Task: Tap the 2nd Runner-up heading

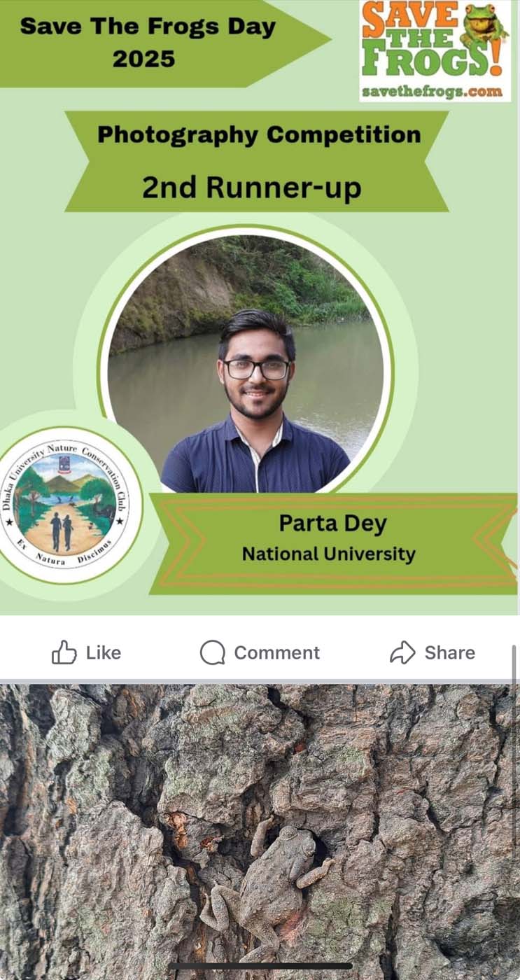Action: pos(252,187)
